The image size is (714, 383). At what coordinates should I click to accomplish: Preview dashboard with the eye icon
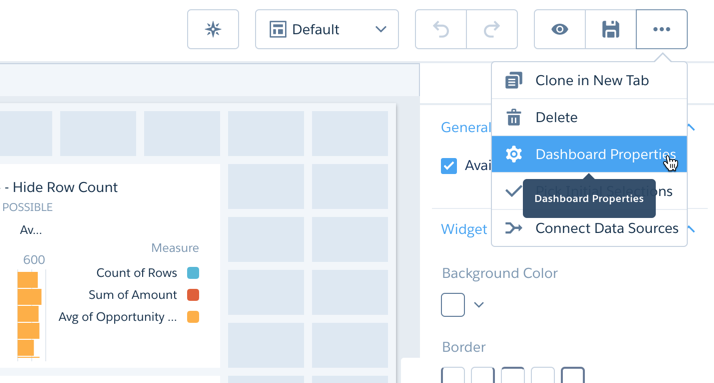[x=560, y=29]
